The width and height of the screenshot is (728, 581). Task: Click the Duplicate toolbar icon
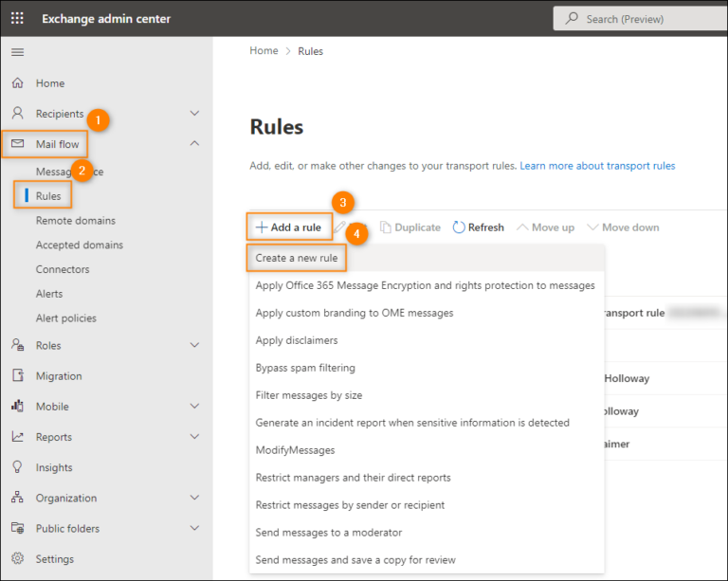pyautogui.click(x=386, y=227)
